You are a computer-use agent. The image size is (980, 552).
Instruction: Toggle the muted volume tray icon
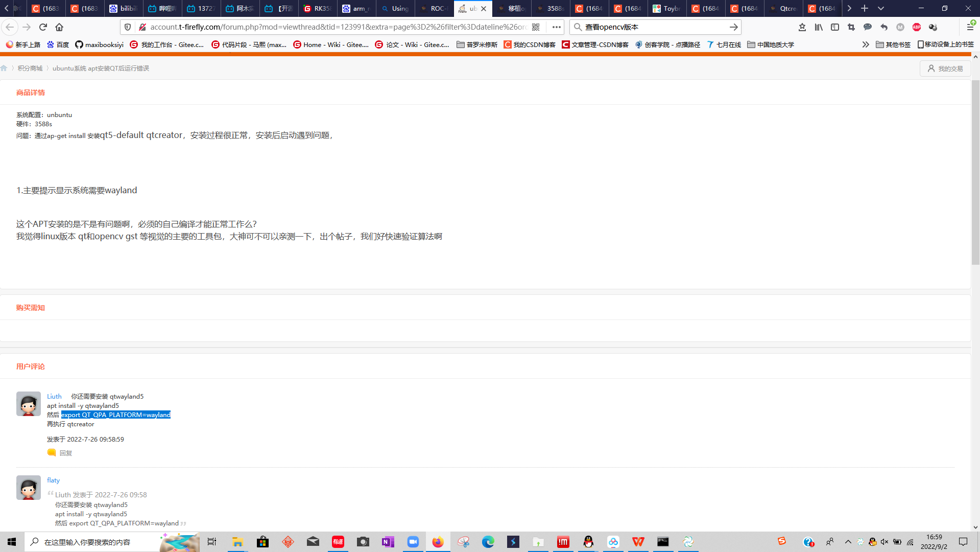[x=885, y=542]
